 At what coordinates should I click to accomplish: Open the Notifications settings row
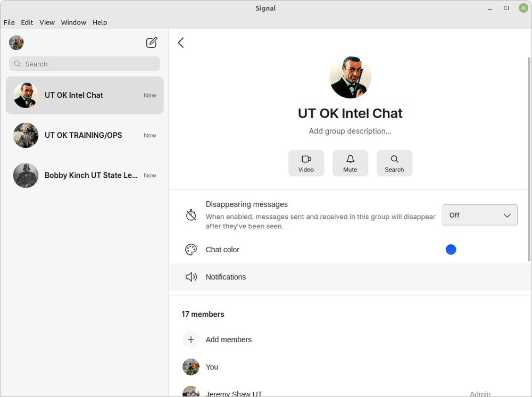click(350, 277)
